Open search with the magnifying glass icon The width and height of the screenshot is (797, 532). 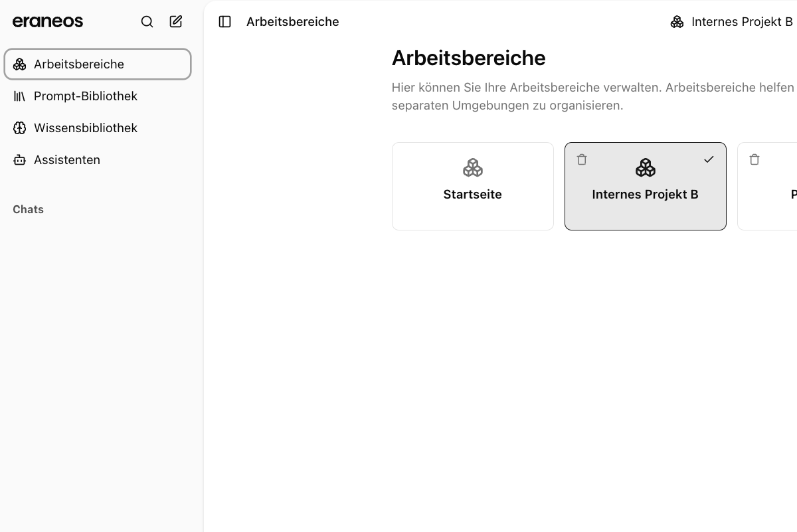(147, 21)
